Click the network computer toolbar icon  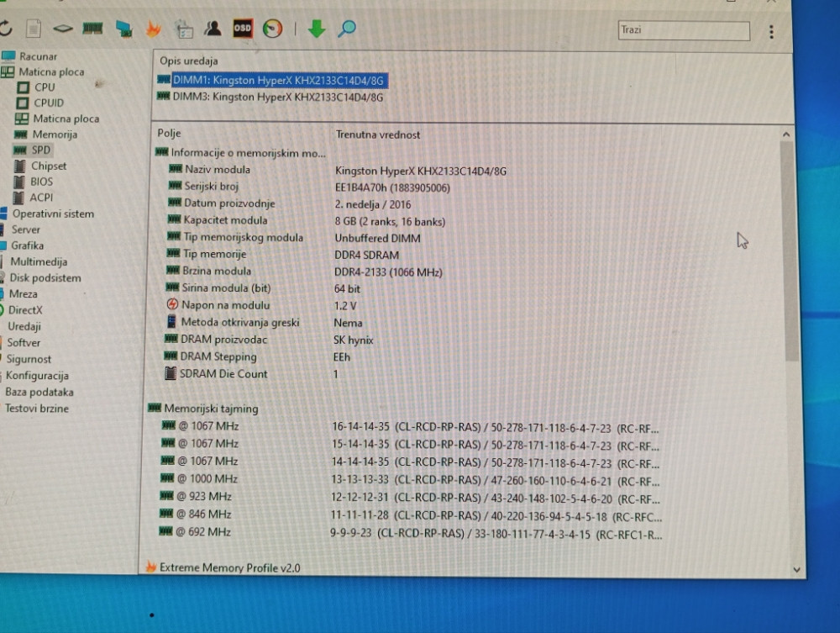pyautogui.click(x=123, y=29)
